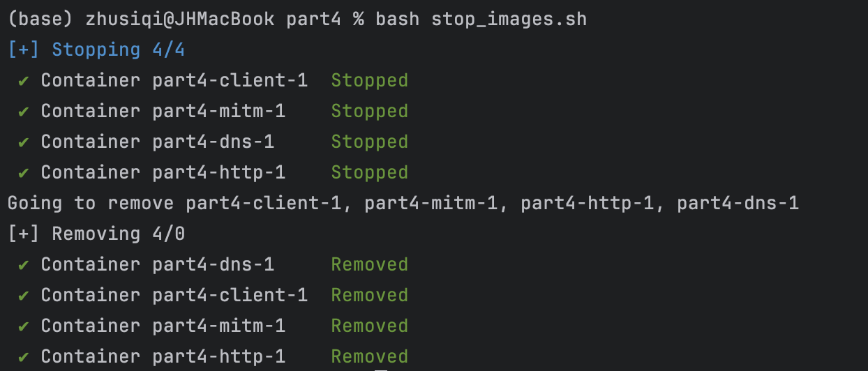Click the checkmark beside removed part4-client-1 container
The height and width of the screenshot is (371, 868).
[24, 296]
